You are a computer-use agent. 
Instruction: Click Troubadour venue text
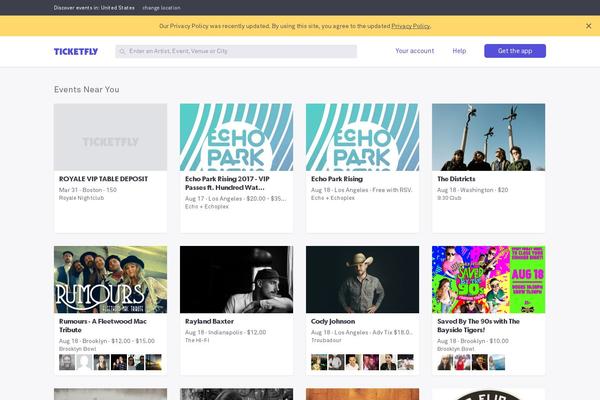click(x=326, y=340)
